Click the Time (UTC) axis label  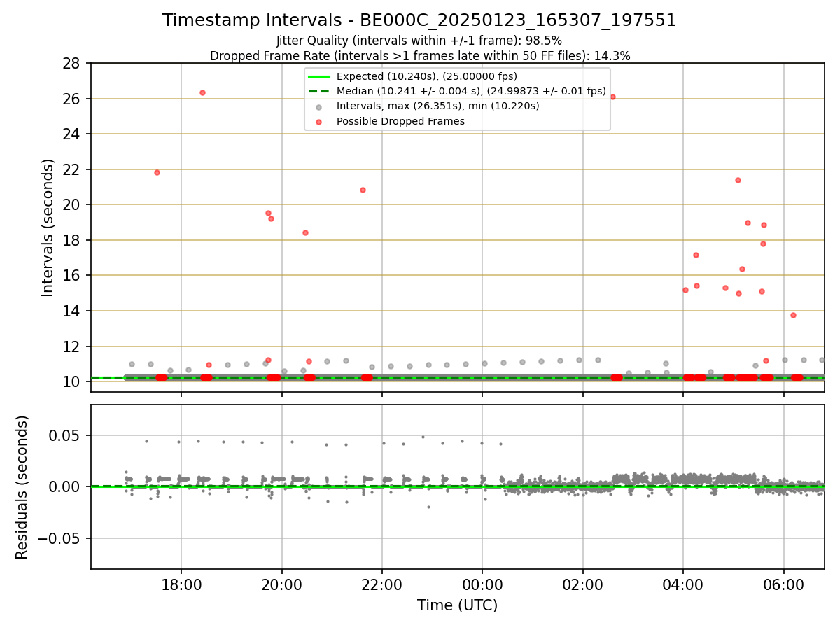pyautogui.click(x=457, y=605)
